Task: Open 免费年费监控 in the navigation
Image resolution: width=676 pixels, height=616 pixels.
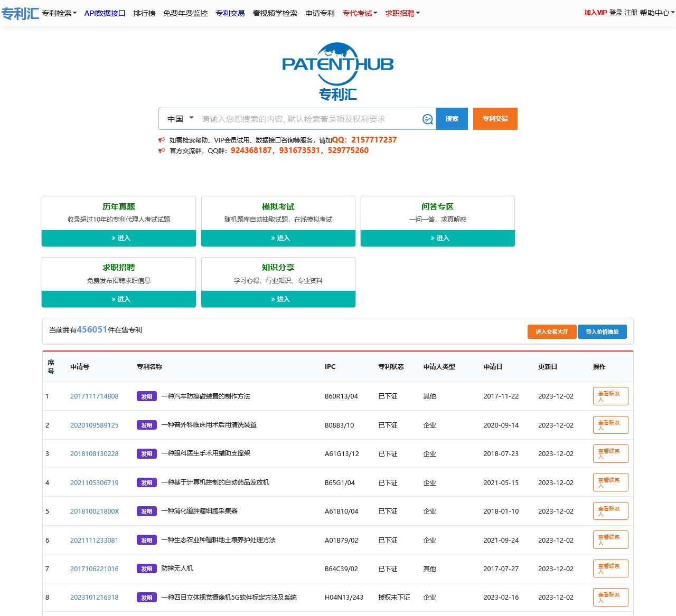Action: pos(185,13)
